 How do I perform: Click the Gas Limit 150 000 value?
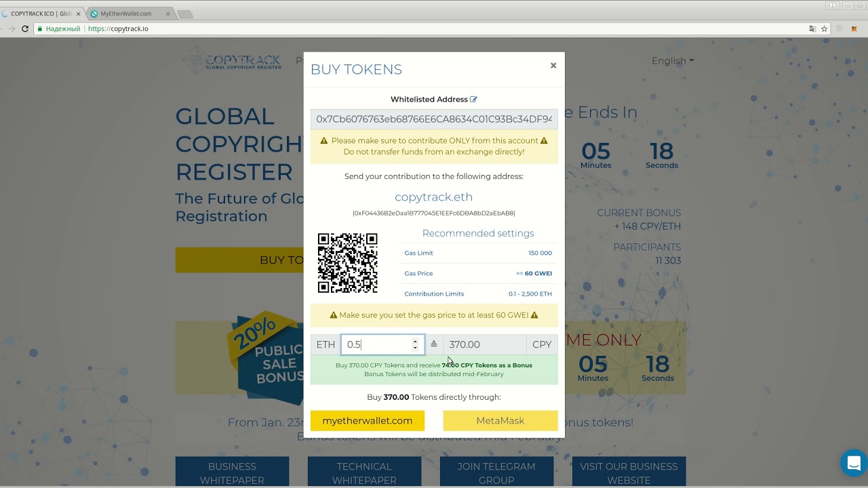point(540,253)
